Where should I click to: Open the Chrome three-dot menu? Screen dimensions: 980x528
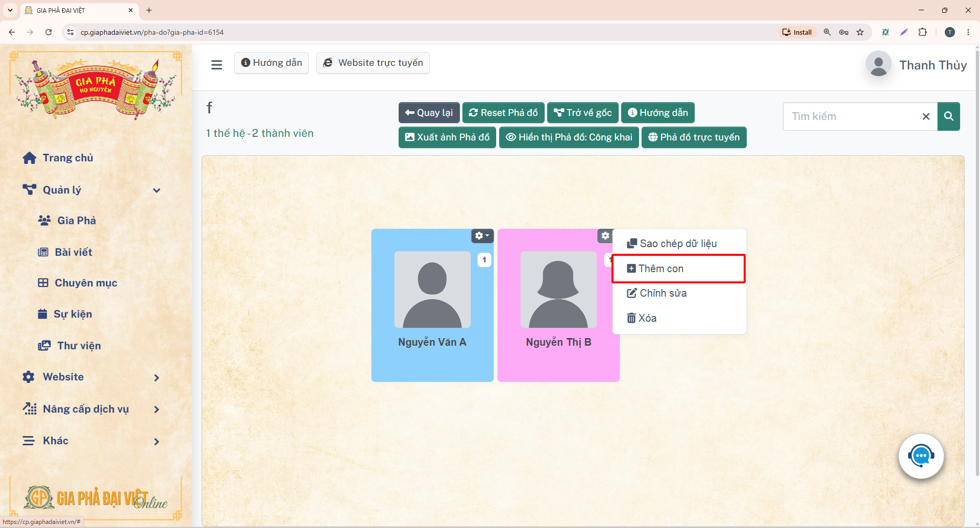pyautogui.click(x=968, y=32)
